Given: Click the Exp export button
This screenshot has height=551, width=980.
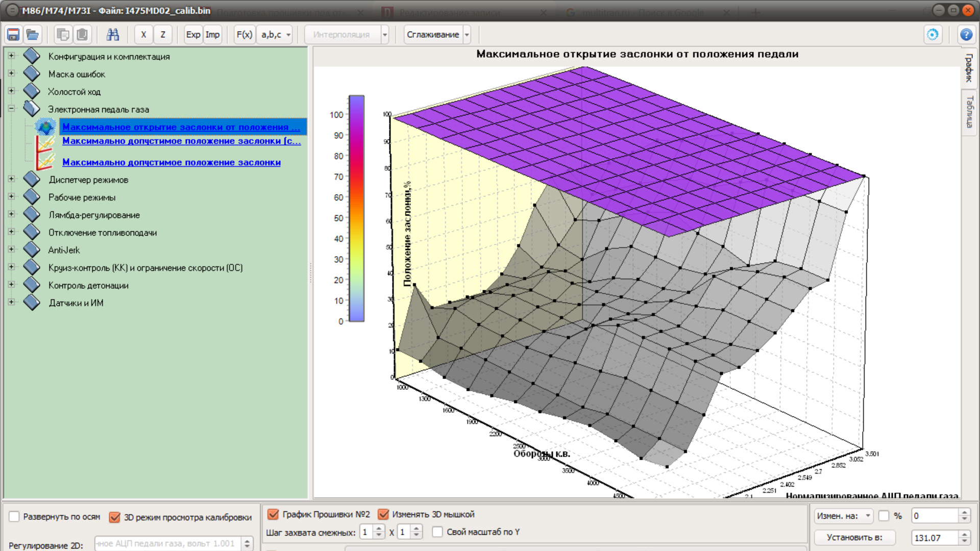Looking at the screenshot, I should pos(193,35).
